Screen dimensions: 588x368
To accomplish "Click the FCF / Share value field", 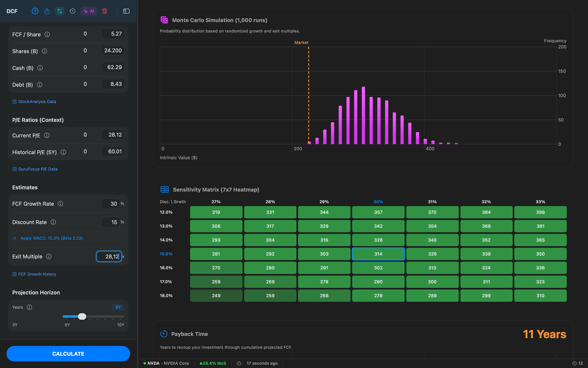I will [x=113, y=34].
